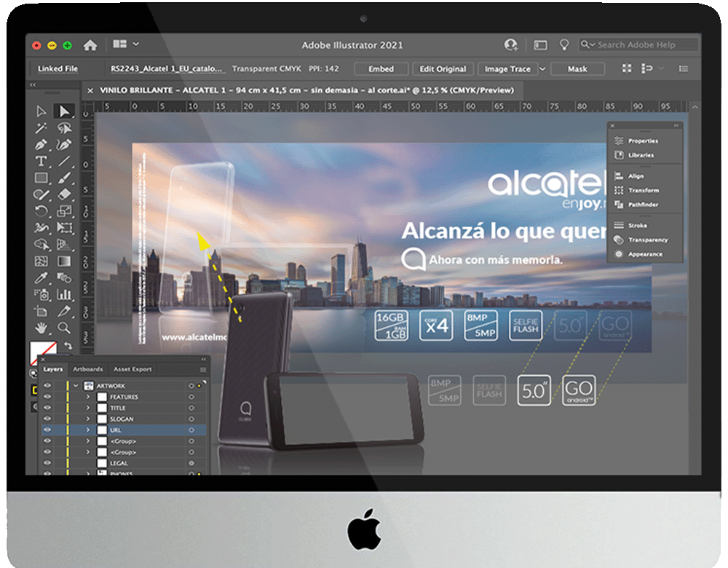Click the Embed button
Viewport: 728px width, 568px height.
click(x=381, y=68)
